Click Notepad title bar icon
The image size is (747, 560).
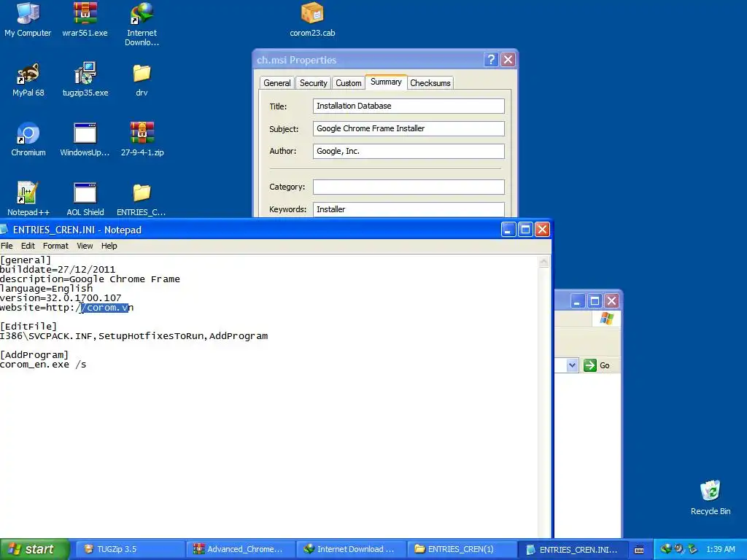point(4,230)
